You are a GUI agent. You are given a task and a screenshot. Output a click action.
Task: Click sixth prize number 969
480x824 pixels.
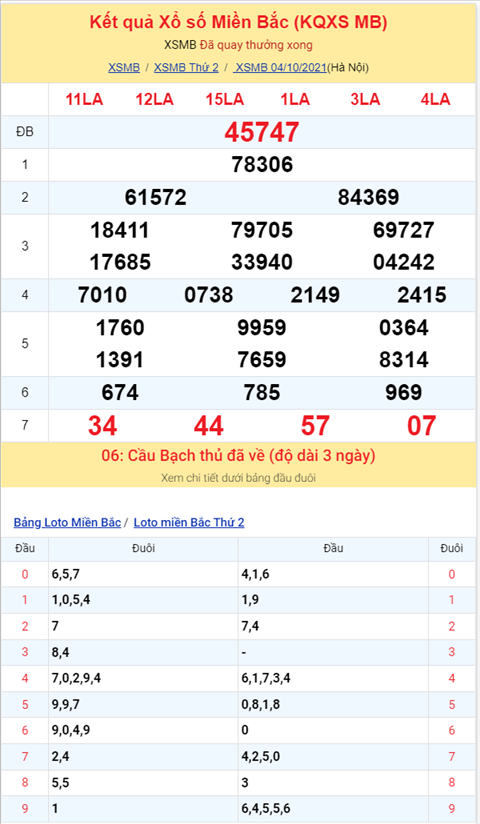pyautogui.click(x=404, y=393)
